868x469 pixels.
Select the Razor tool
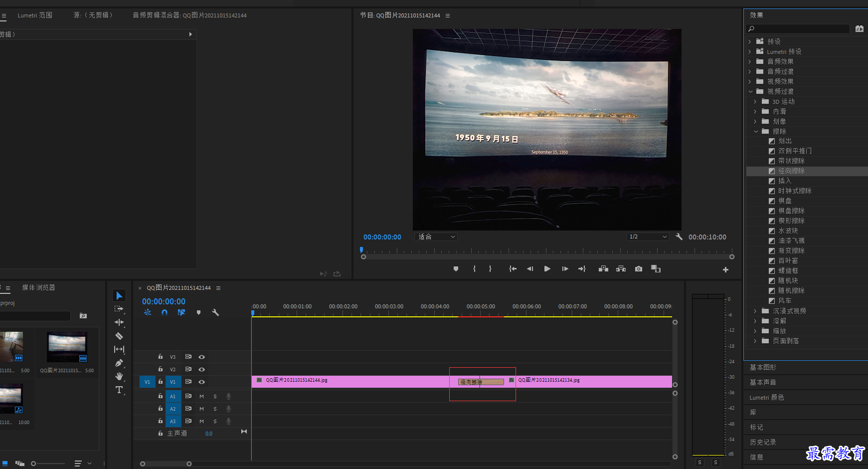(119, 336)
